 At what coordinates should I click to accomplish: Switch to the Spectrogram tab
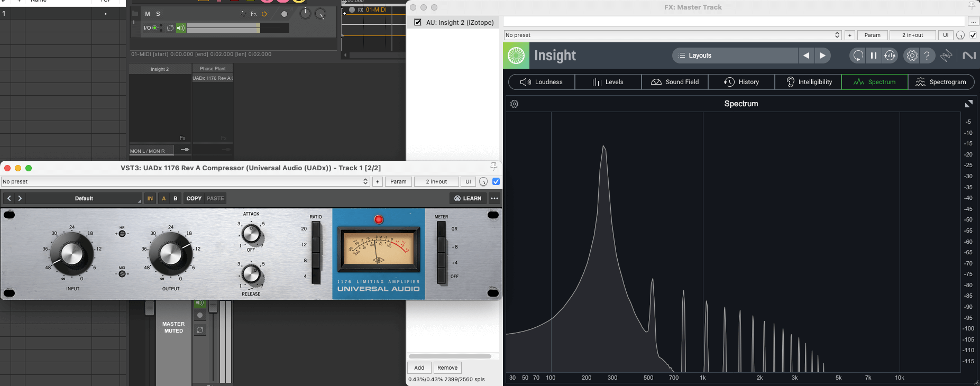(x=941, y=82)
